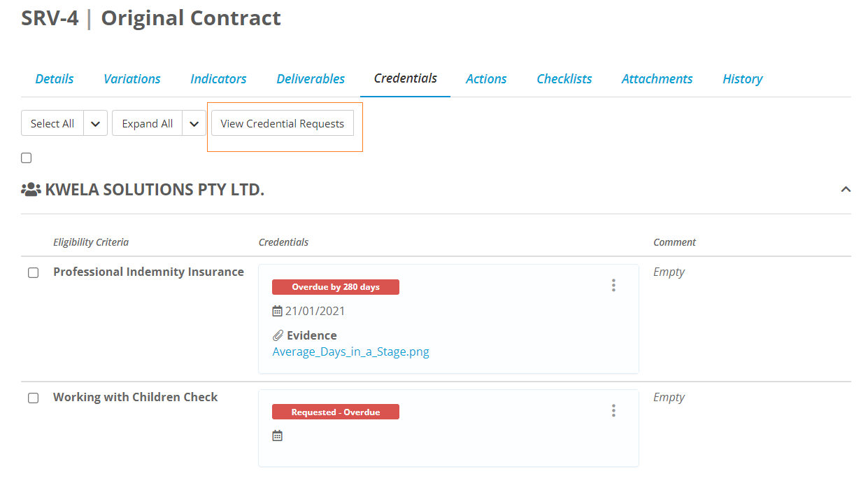Click paperclip Evidence icon

278,335
